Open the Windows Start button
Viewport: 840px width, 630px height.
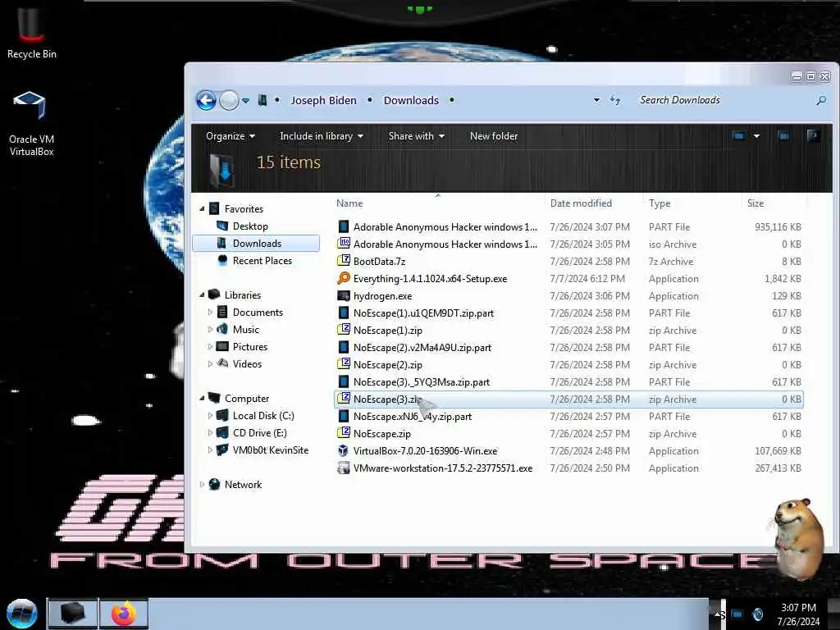22,614
